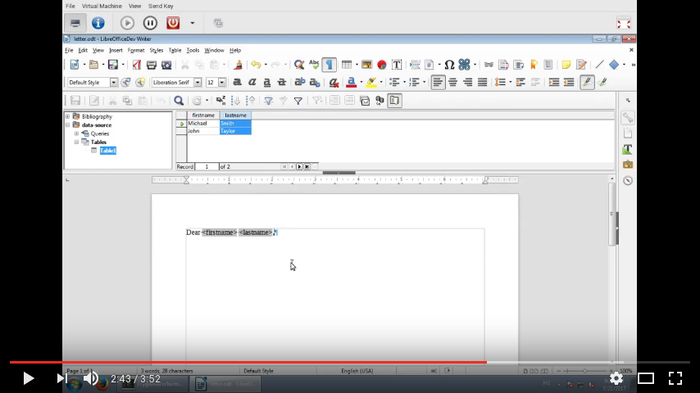Screen dimensions: 700x393
Task: Open the Default Style paragraph dropdown
Action: (x=114, y=83)
